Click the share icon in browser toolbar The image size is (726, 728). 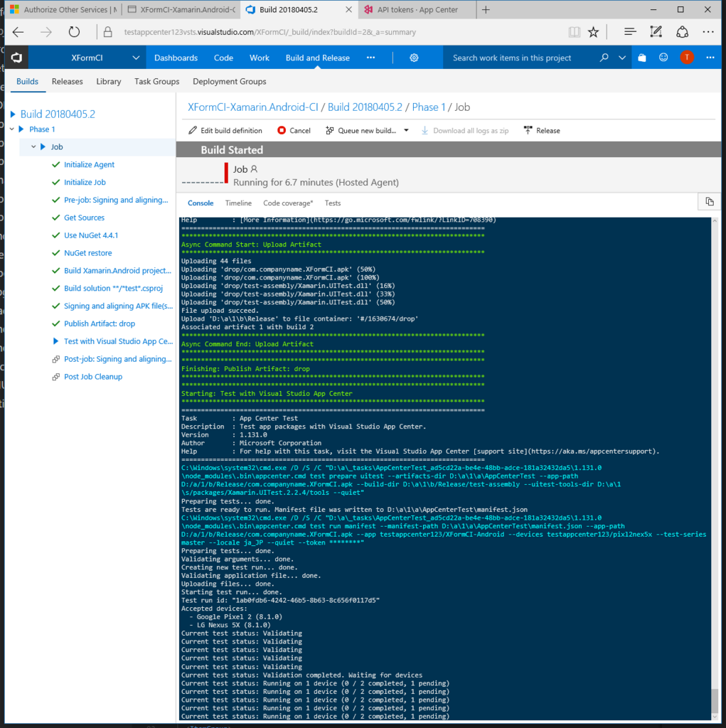pyautogui.click(x=682, y=32)
